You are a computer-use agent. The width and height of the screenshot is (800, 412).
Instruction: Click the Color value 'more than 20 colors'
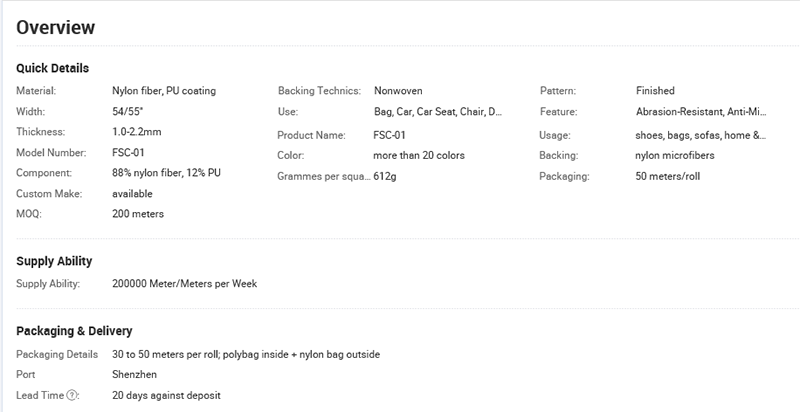[x=419, y=156]
